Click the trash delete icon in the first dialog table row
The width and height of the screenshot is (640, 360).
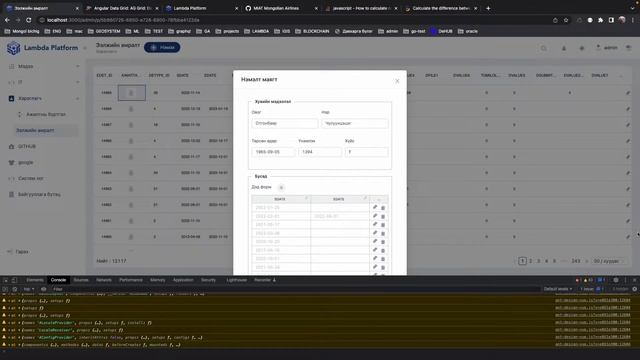tap(383, 208)
